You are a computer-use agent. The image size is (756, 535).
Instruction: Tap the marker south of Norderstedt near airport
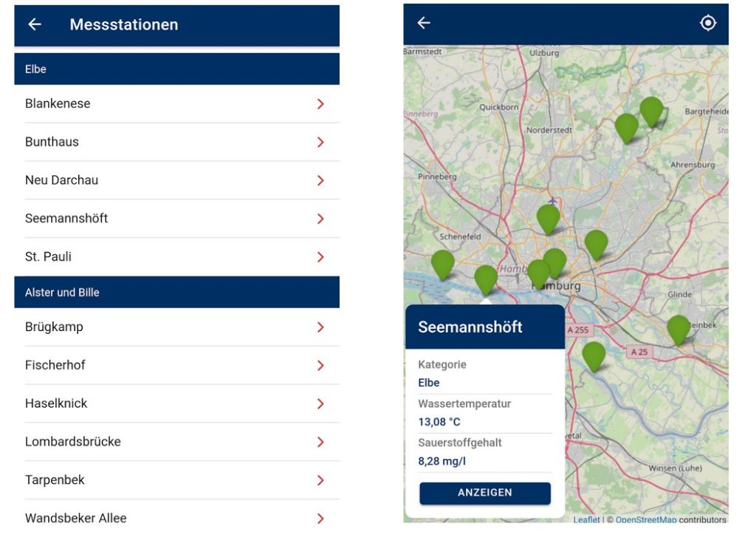tap(549, 219)
